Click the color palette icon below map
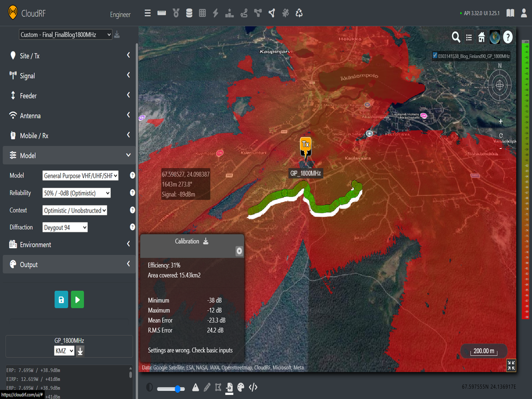The height and width of the screenshot is (399, 532). (x=241, y=387)
